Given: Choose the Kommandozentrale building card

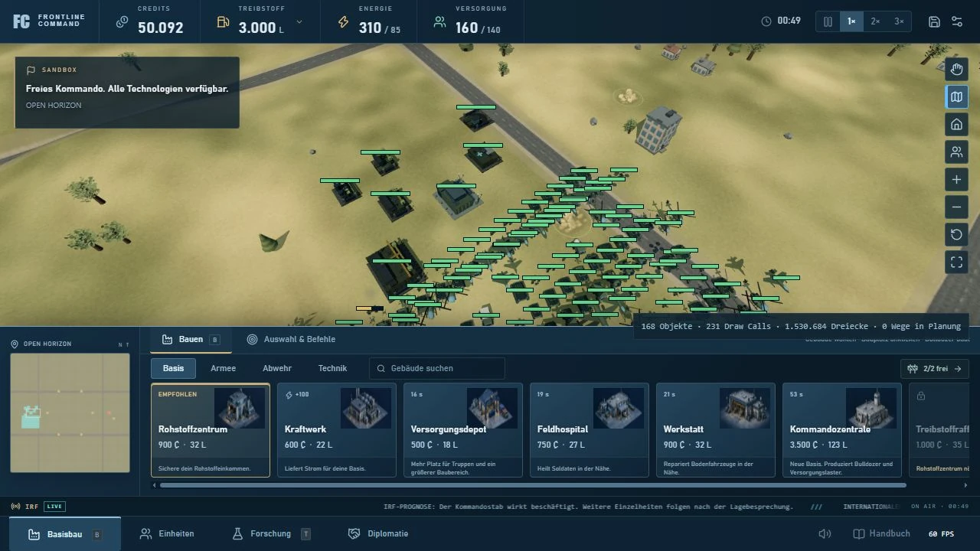Looking at the screenshot, I should [x=842, y=430].
